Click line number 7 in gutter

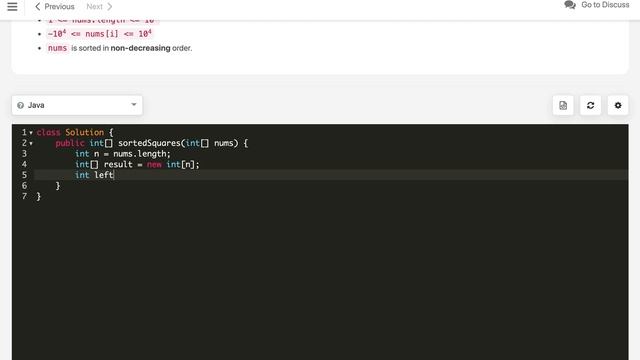click(24, 196)
